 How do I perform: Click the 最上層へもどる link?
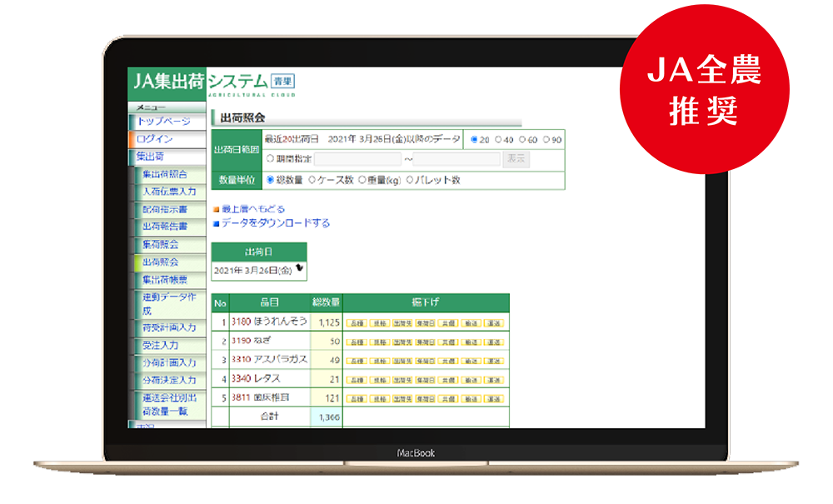point(253,209)
